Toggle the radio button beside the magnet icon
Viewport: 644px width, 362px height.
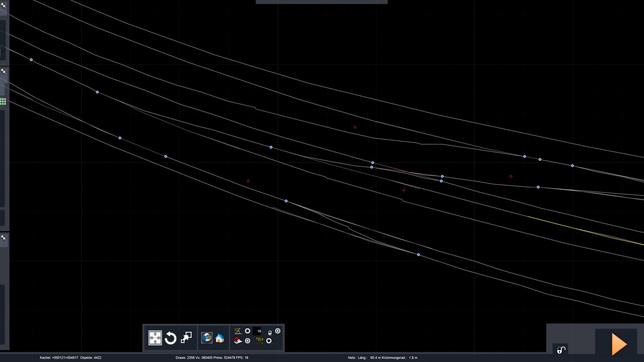pyautogui.click(x=248, y=341)
